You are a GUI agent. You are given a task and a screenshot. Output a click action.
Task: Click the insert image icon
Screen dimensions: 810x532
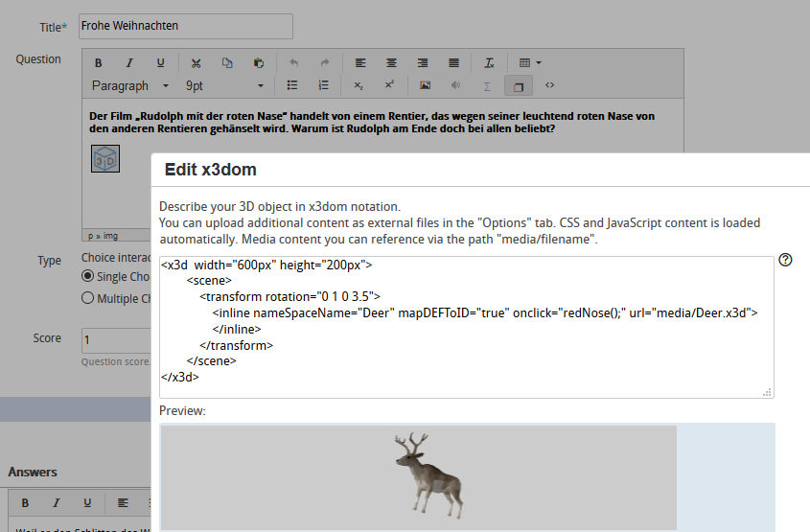point(425,86)
